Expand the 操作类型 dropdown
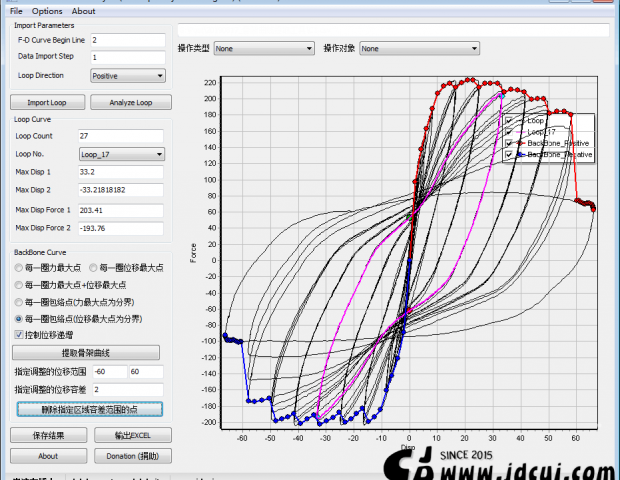 (x=263, y=48)
